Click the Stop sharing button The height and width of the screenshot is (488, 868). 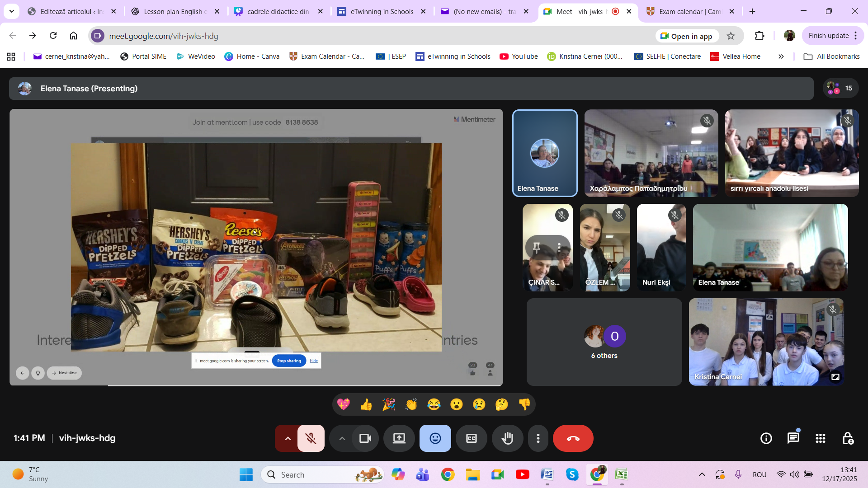(289, 361)
